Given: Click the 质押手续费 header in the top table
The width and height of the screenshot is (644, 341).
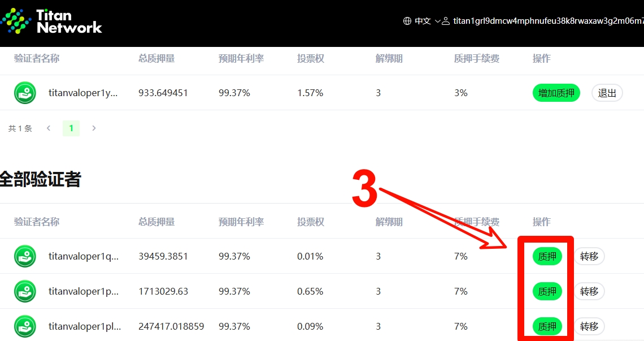Looking at the screenshot, I should pyautogui.click(x=476, y=58).
